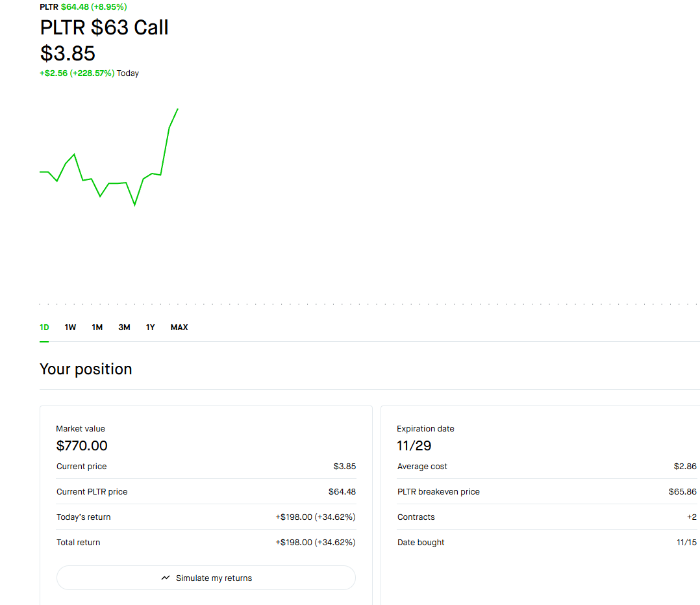Viewport: 700px width, 605px height.
Task: Select the Total return row
Action: tap(206, 542)
